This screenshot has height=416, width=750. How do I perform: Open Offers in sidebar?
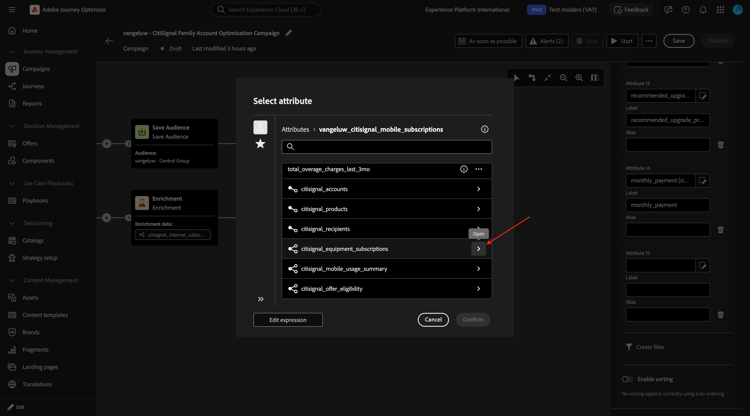29,143
